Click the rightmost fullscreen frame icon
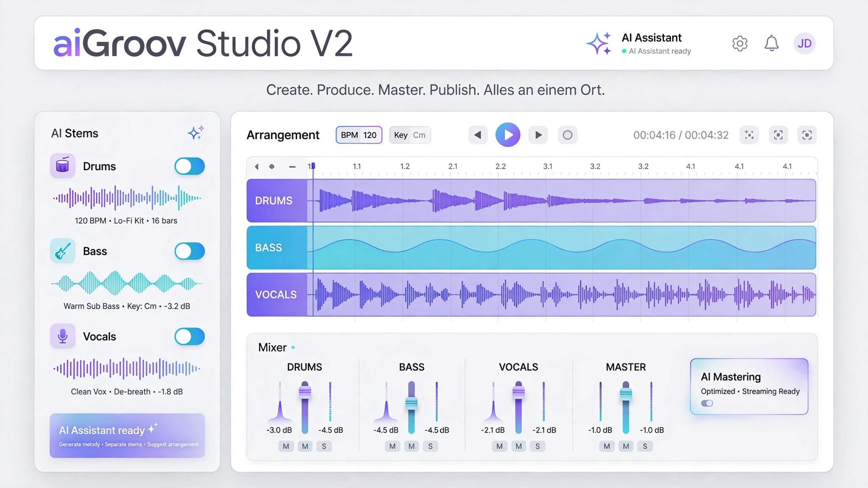868x488 pixels. pyautogui.click(x=807, y=135)
